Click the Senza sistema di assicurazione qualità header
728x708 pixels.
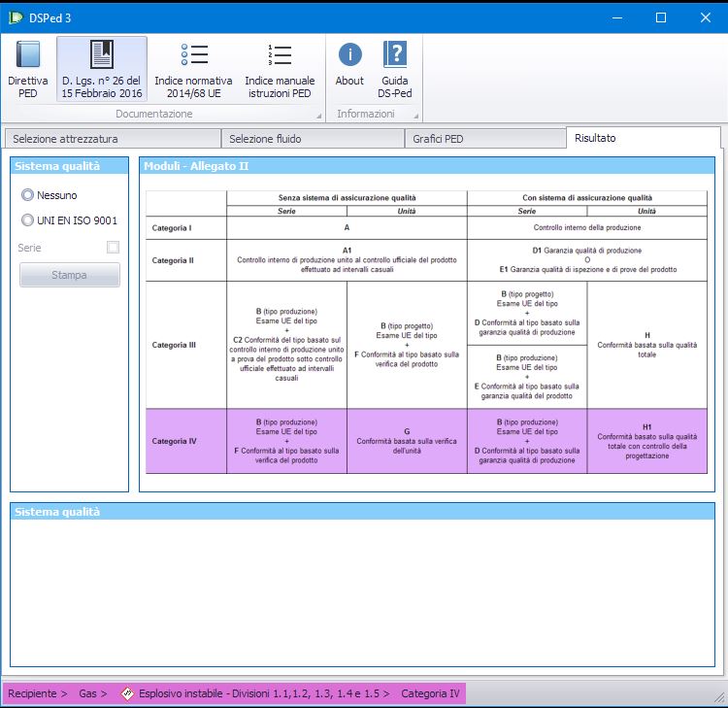(347, 198)
